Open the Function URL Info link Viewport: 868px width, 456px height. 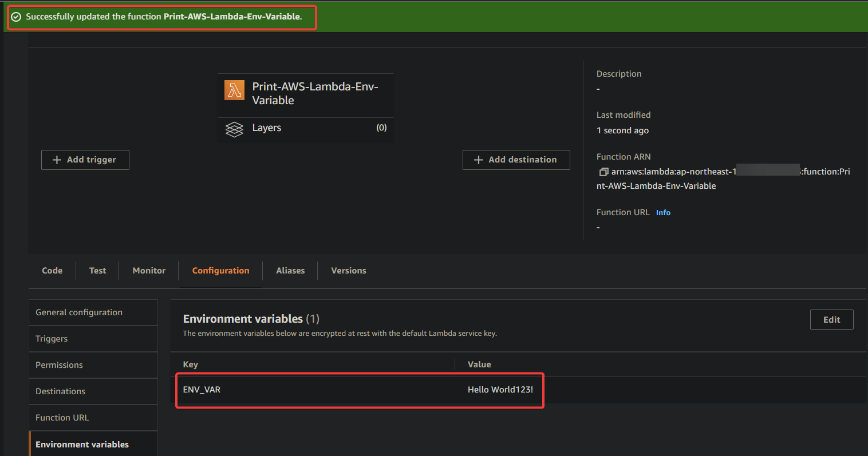pos(663,212)
